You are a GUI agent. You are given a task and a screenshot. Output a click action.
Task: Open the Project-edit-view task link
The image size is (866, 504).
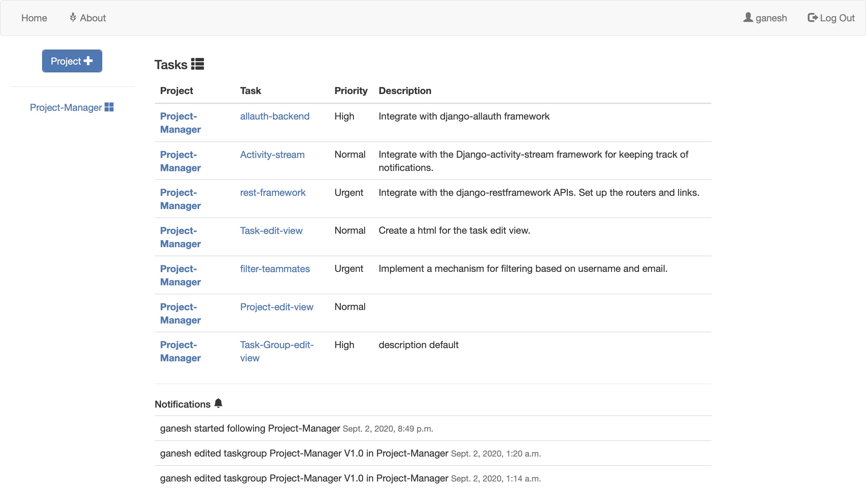coord(276,307)
